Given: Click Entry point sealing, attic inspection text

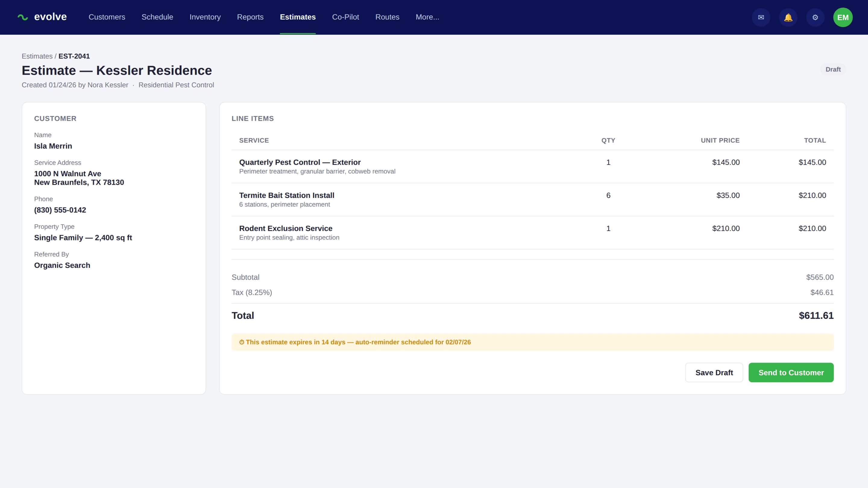Looking at the screenshot, I should [289, 237].
